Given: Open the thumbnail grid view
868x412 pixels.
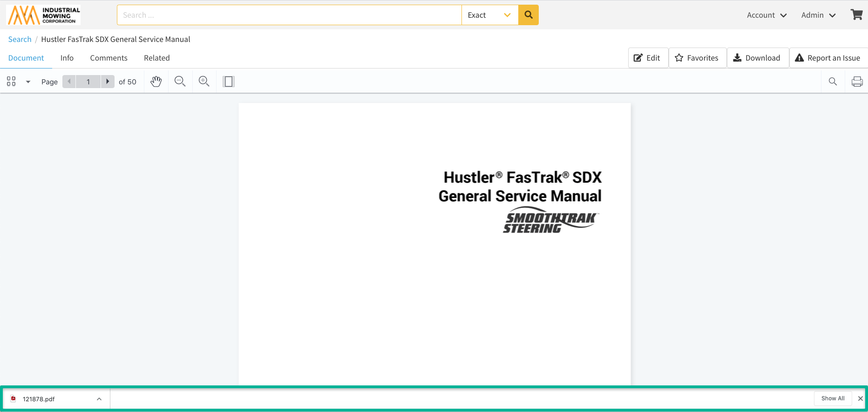Looking at the screenshot, I should 12,82.
